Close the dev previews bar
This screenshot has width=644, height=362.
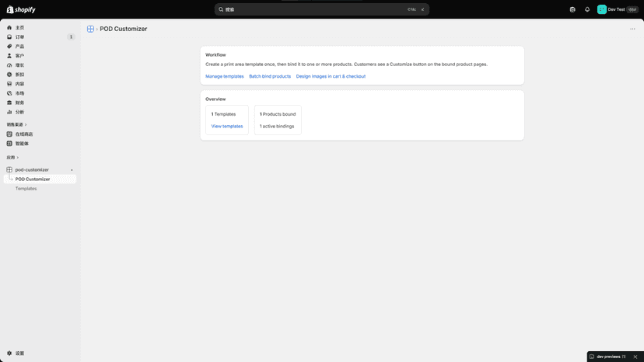click(x=635, y=357)
